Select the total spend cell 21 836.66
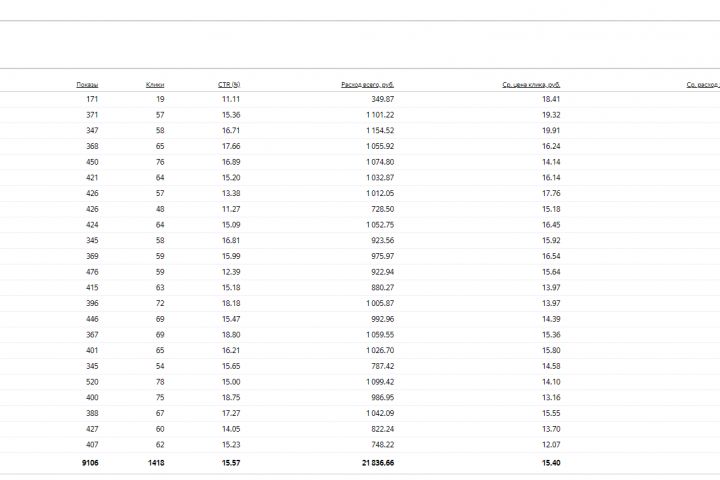The width and height of the screenshot is (720, 480). click(x=373, y=463)
